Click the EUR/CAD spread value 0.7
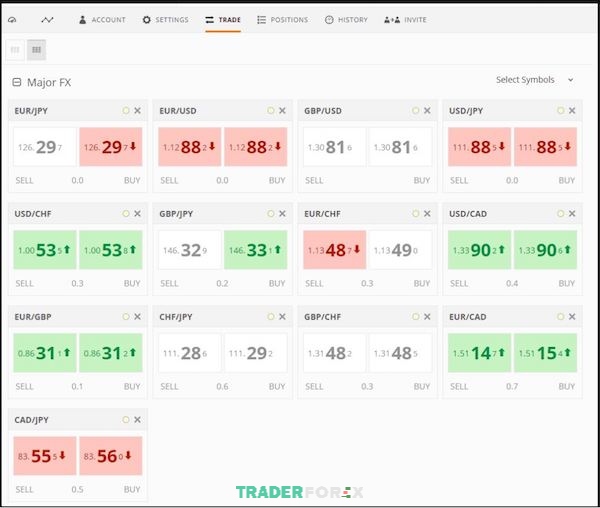 (x=512, y=386)
